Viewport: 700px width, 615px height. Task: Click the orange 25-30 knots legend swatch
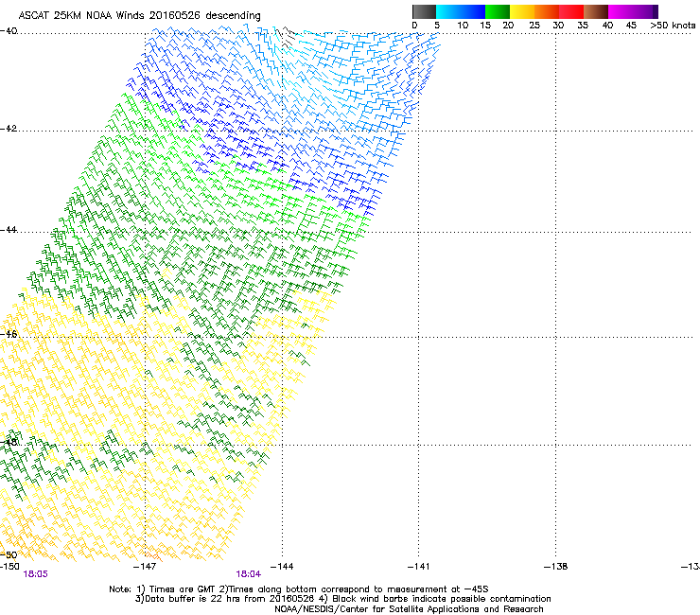point(547,11)
